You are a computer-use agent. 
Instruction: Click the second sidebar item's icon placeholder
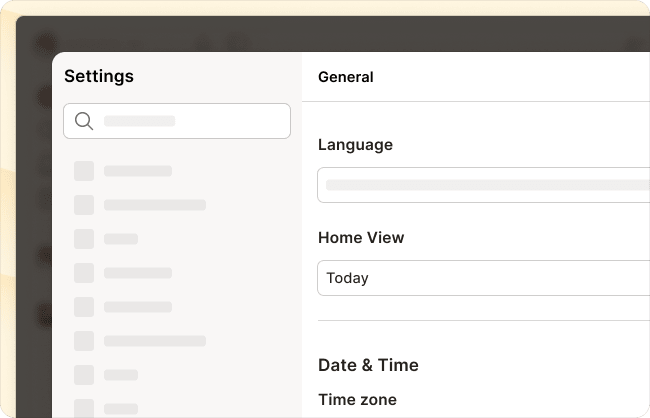[x=84, y=205]
